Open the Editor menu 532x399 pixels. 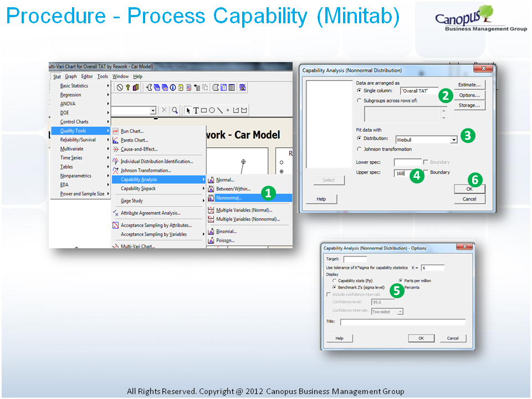coord(87,76)
